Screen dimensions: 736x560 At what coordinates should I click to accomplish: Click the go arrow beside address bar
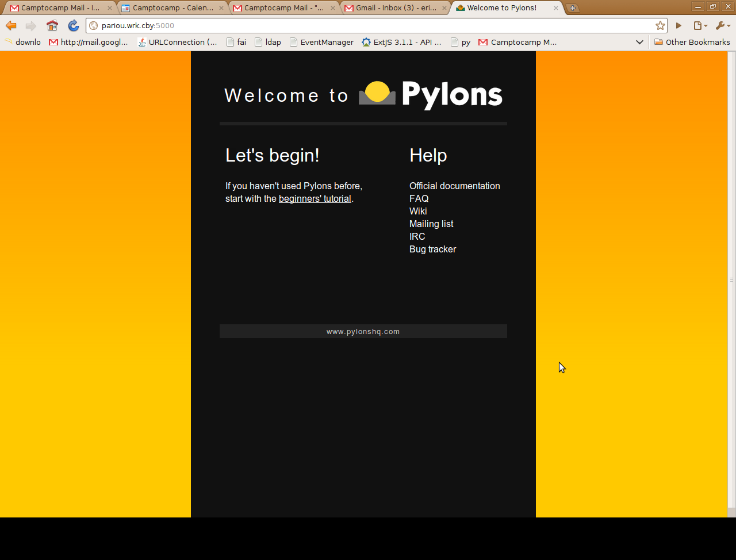pos(678,25)
